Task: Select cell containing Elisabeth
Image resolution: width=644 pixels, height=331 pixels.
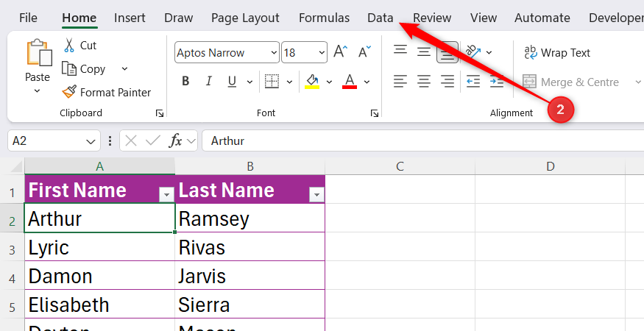Action: click(99, 305)
